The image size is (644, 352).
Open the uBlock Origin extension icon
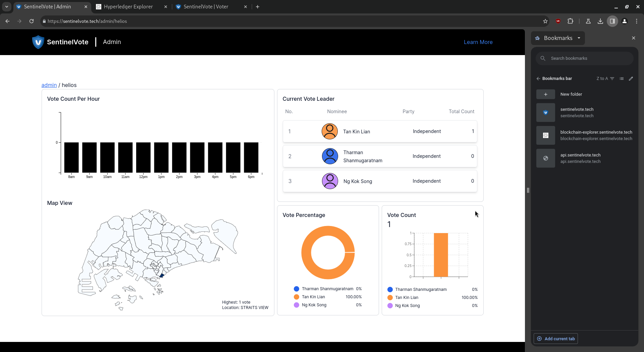tap(558, 21)
